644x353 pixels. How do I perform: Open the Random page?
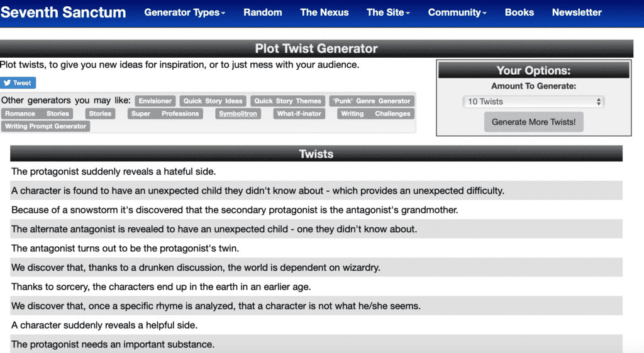262,13
